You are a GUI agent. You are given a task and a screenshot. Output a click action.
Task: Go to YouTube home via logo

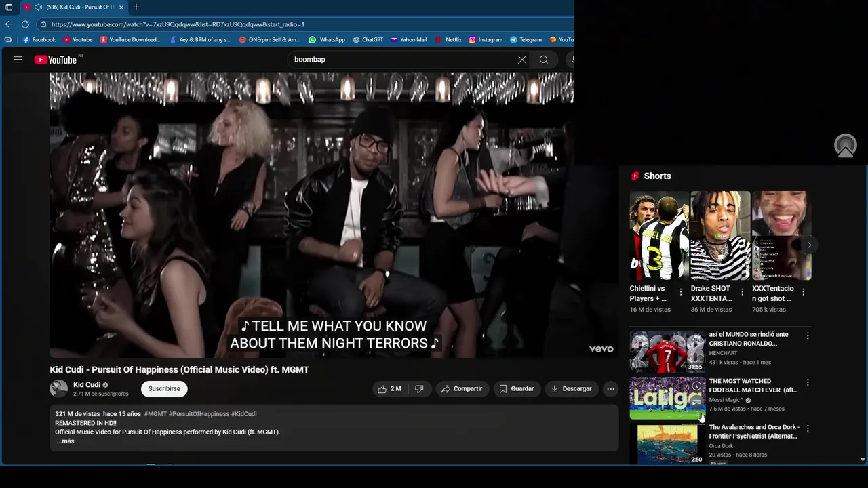point(56,60)
